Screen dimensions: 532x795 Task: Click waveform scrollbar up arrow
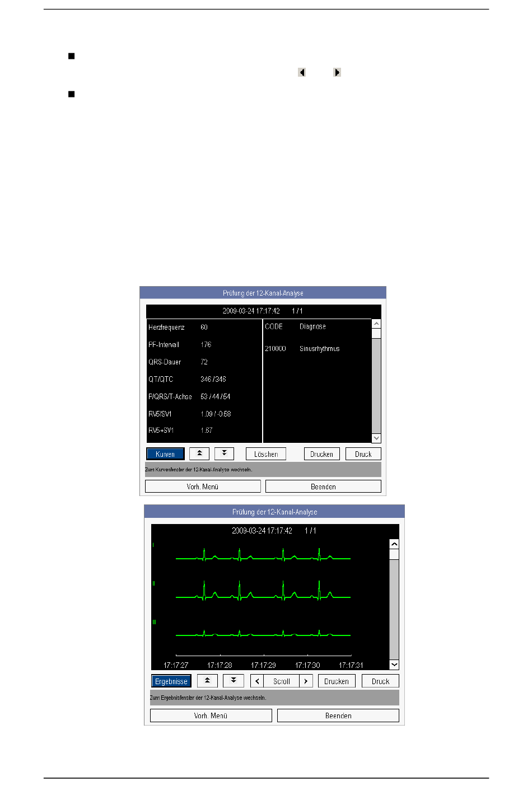pos(394,544)
